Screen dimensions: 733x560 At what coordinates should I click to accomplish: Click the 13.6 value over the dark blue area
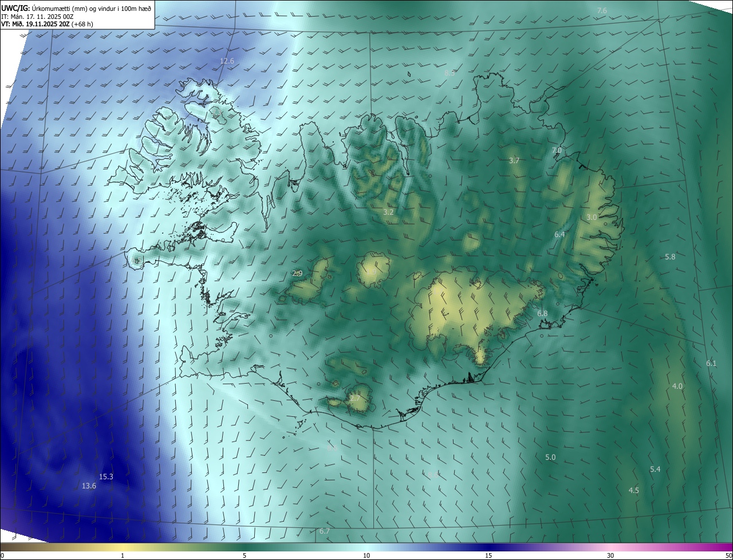(x=89, y=486)
